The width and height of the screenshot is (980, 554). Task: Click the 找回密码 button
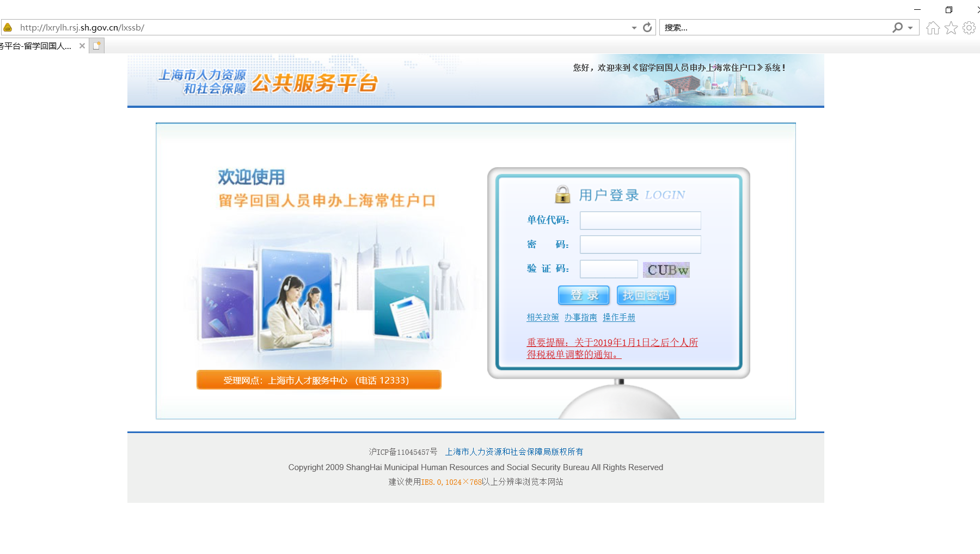coord(646,295)
